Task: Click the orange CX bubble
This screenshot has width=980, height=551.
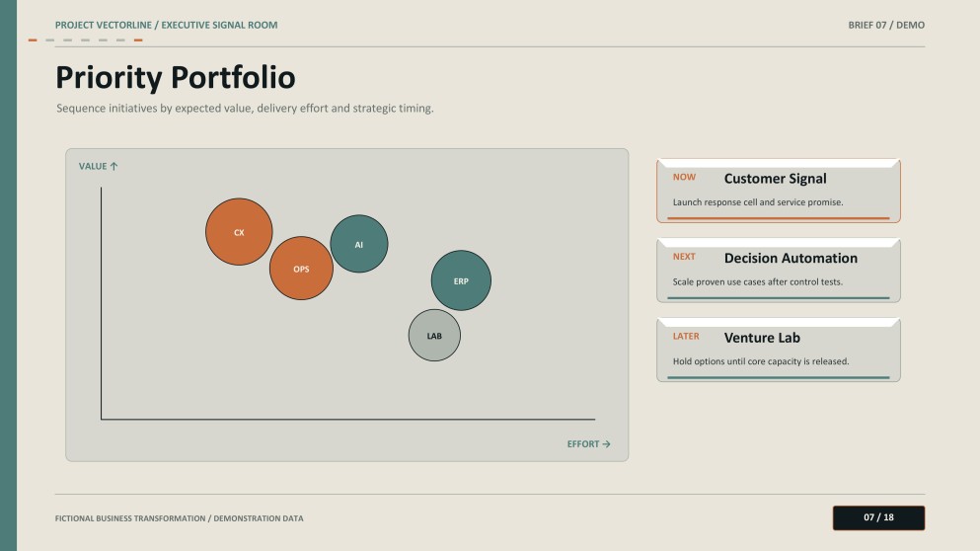Action: (239, 232)
